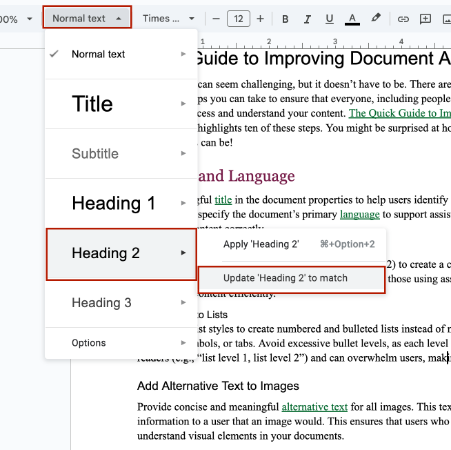Expand the Heading 3 submenu arrow
Viewport: 451px width, 450px height.
tap(183, 303)
